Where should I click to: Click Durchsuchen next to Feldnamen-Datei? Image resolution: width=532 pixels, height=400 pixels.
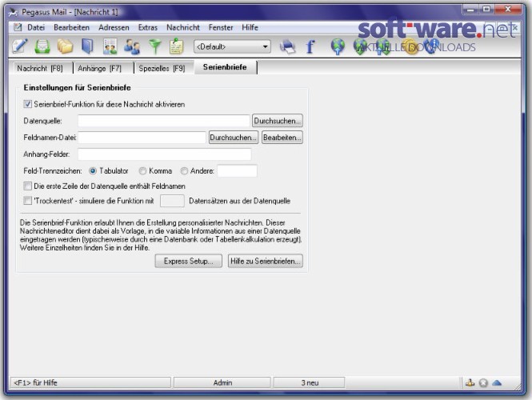pyautogui.click(x=234, y=138)
